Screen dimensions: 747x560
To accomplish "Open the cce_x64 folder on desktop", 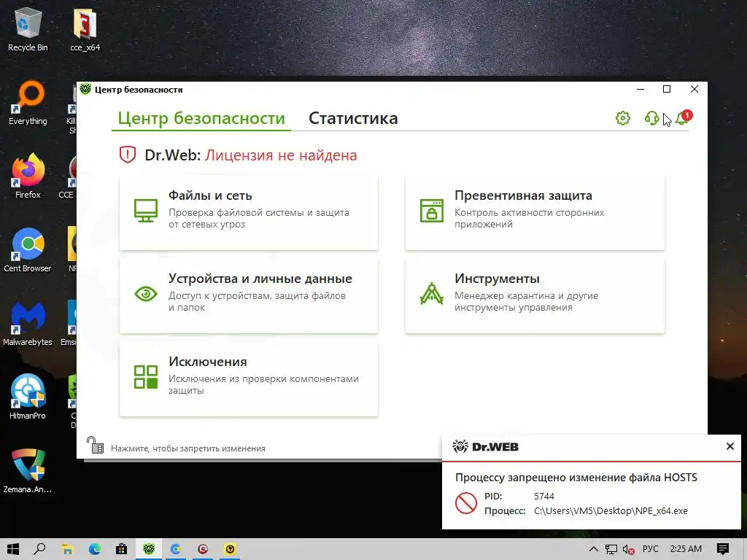I will pyautogui.click(x=85, y=29).
